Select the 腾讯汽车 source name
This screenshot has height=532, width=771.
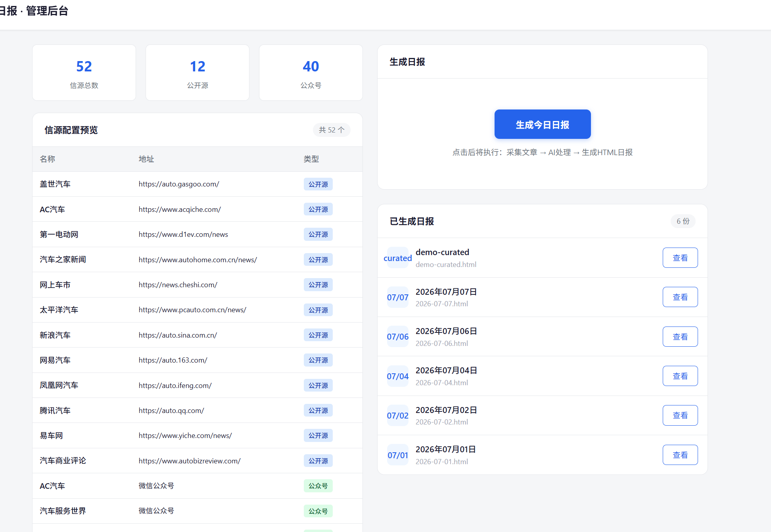[55, 411]
